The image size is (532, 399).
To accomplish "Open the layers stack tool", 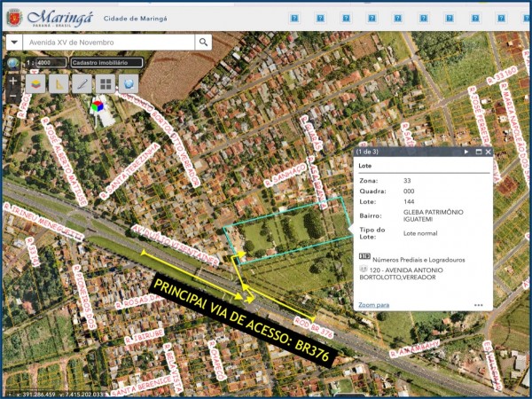I will coord(37,83).
